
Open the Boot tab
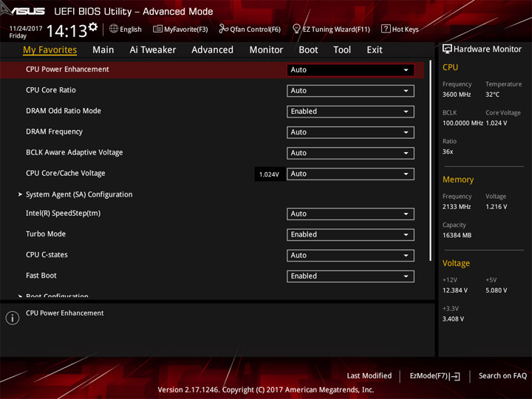[308, 50]
